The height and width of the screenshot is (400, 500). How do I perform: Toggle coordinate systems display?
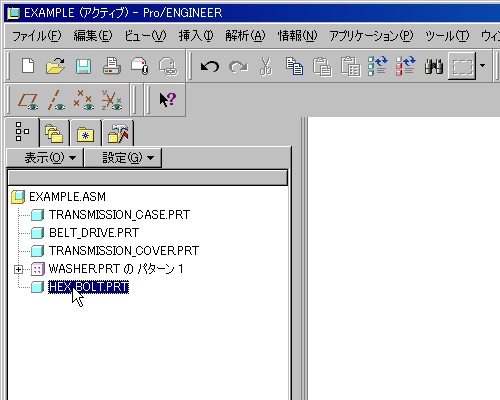coord(112,100)
